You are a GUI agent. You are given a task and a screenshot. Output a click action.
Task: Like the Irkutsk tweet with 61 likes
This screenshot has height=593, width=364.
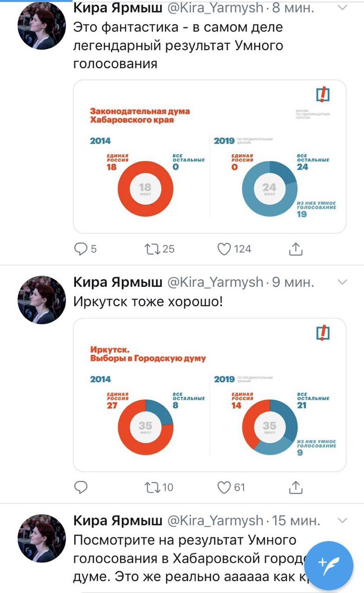(224, 487)
